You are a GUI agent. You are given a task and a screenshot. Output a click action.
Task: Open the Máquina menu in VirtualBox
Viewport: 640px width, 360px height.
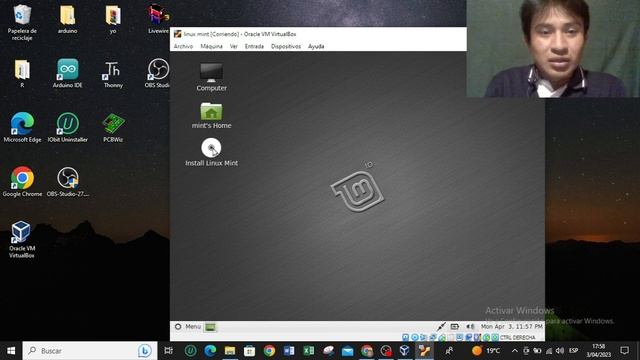211,47
